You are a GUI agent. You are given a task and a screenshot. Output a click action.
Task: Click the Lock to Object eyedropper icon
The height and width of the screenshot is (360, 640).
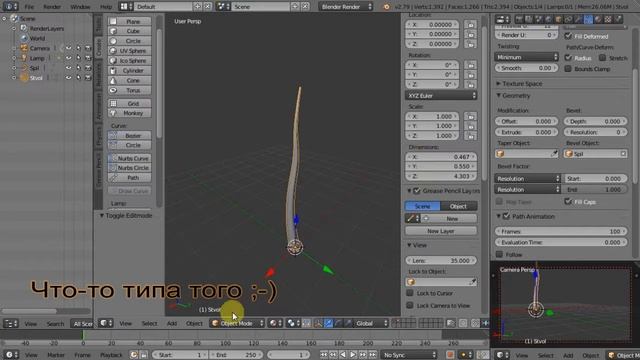pyautogui.click(x=473, y=282)
